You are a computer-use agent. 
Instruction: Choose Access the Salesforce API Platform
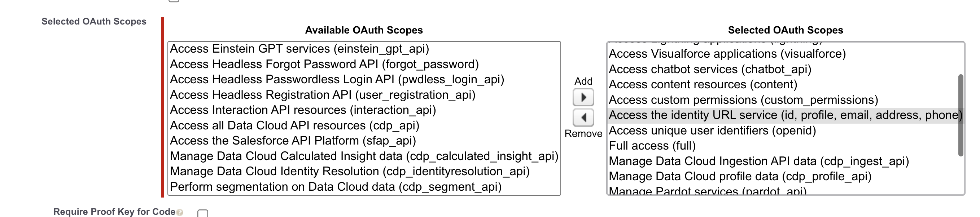click(293, 141)
